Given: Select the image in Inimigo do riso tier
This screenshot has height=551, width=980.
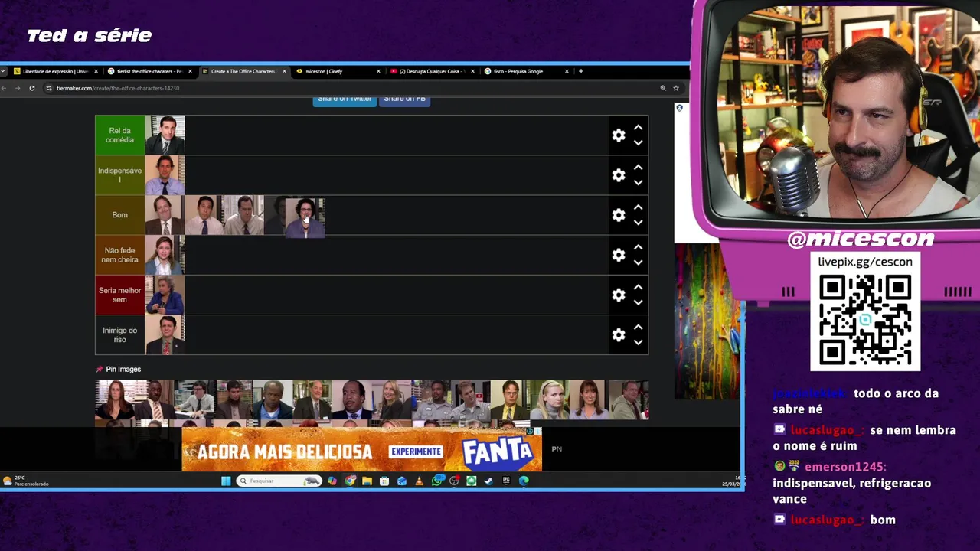Looking at the screenshot, I should 165,334.
